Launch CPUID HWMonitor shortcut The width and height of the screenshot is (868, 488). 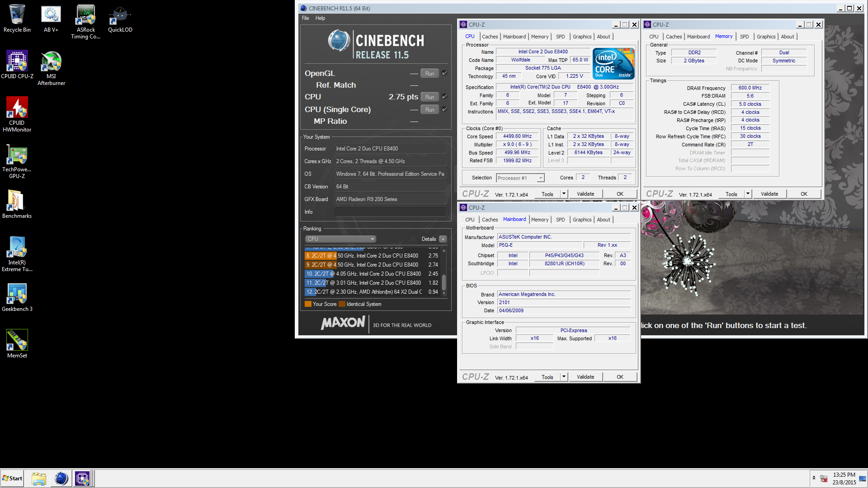tap(17, 114)
